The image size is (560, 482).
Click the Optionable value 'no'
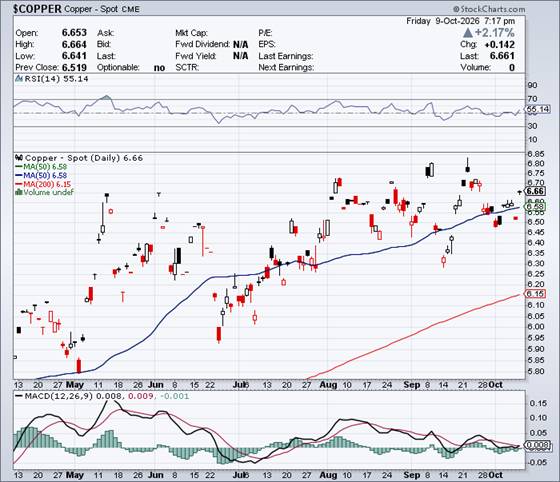159,68
